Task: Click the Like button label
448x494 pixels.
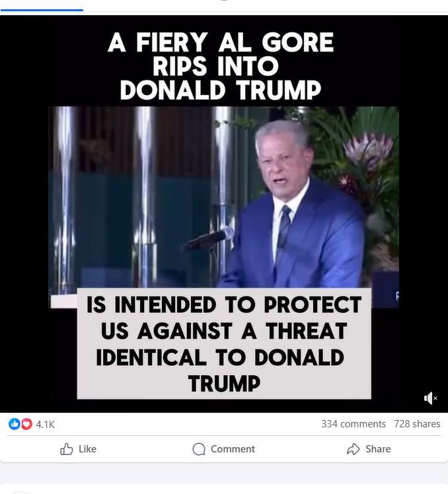Action: click(x=87, y=449)
